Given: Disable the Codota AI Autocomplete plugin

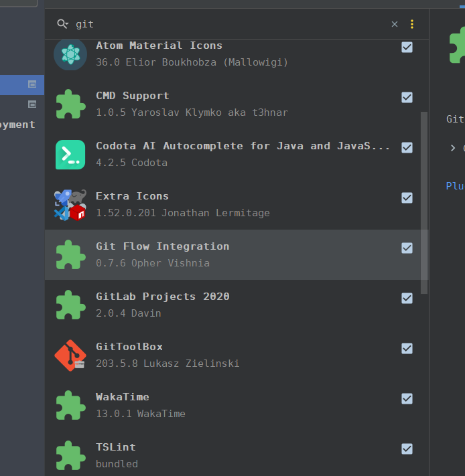Looking at the screenshot, I should point(407,148).
